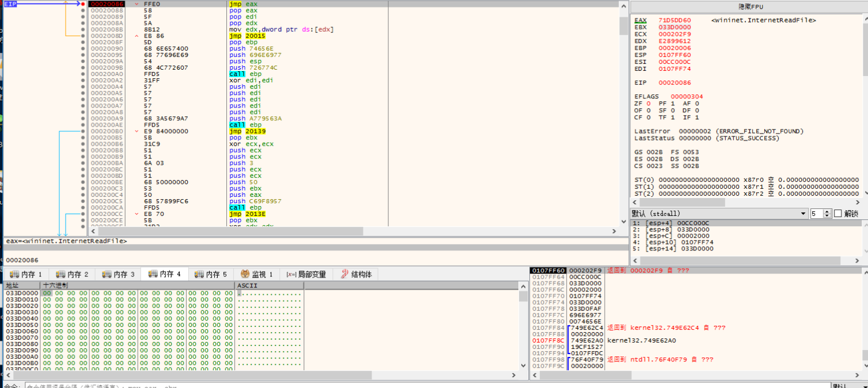This screenshot has height=388, width=868.
Task: Click the memory dump vertical scrollbar
Action: point(523,332)
